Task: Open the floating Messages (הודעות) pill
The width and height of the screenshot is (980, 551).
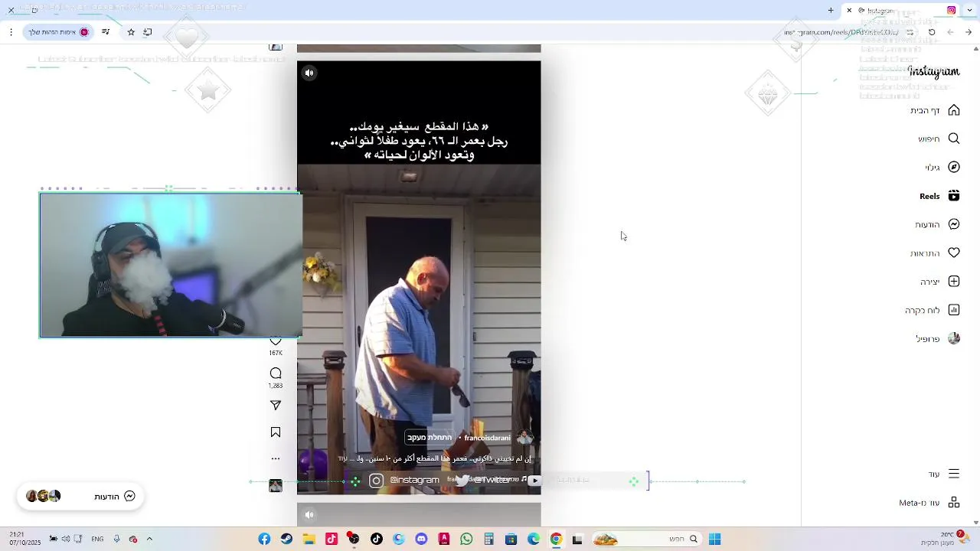Action: coord(80,496)
